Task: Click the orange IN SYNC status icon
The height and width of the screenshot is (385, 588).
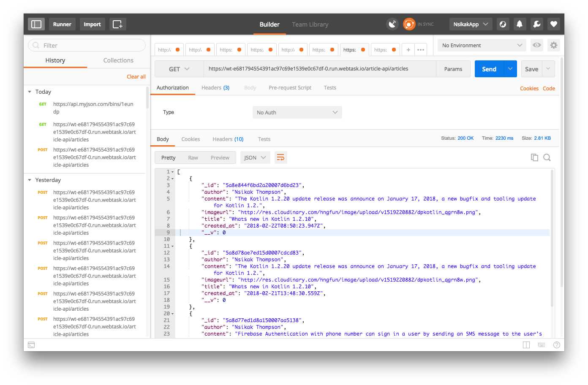Action: click(x=409, y=24)
